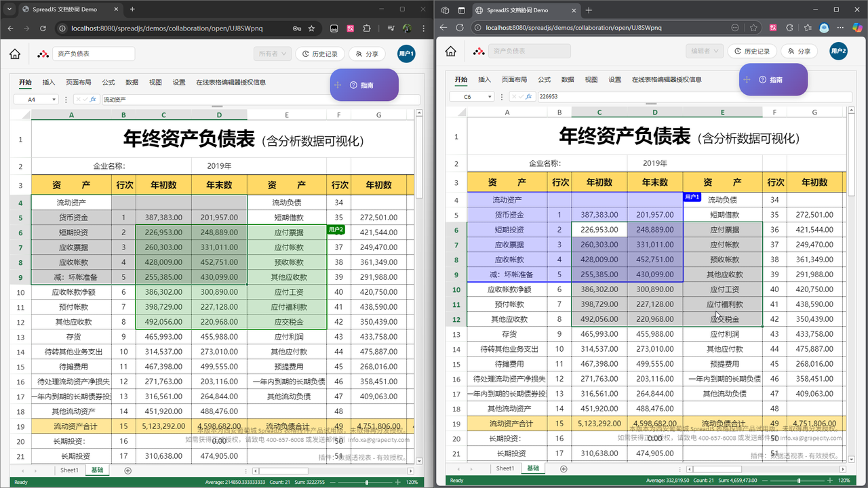The image size is (868, 488).
Task: Add page to favorites in right browser
Action: 753,28
